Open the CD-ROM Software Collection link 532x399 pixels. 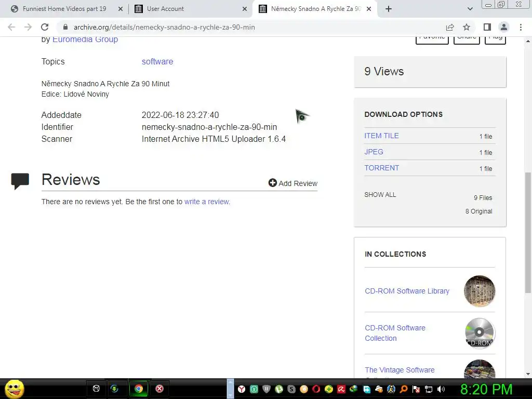(395, 333)
